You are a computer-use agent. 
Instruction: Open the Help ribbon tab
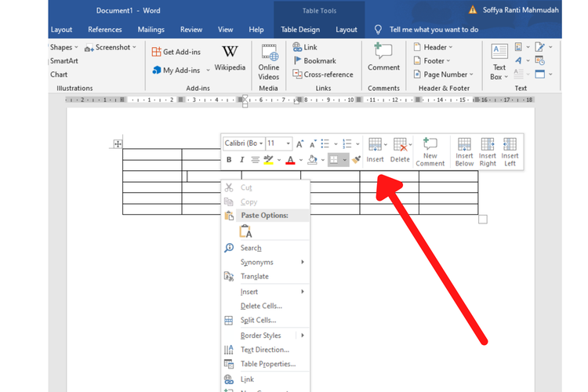coord(256,30)
